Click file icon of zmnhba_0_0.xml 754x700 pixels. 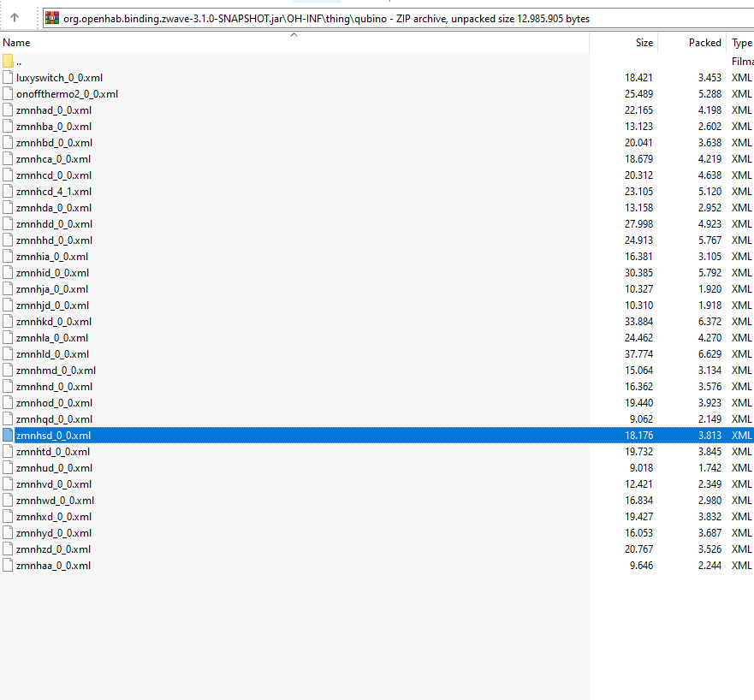point(8,127)
